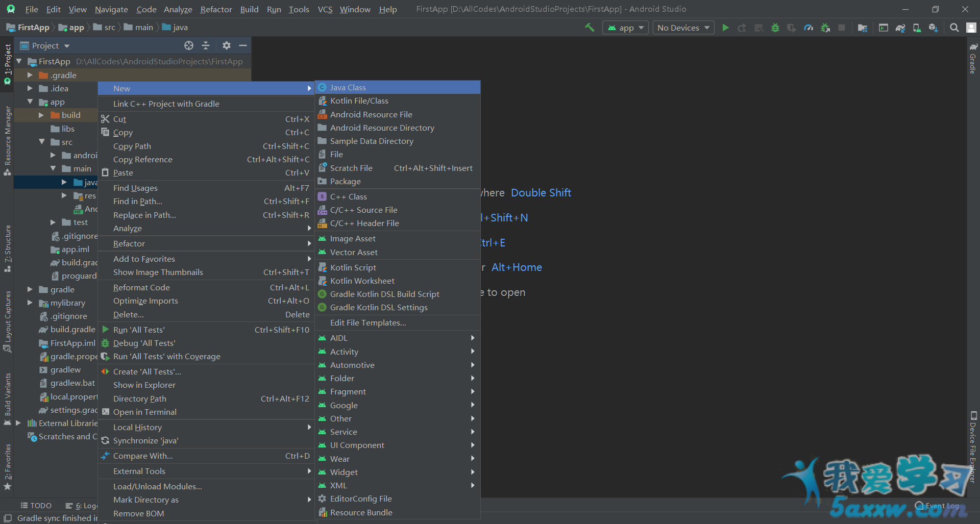The width and height of the screenshot is (980, 524).
Task: Open the Tools menu in menu bar
Action: (299, 9)
